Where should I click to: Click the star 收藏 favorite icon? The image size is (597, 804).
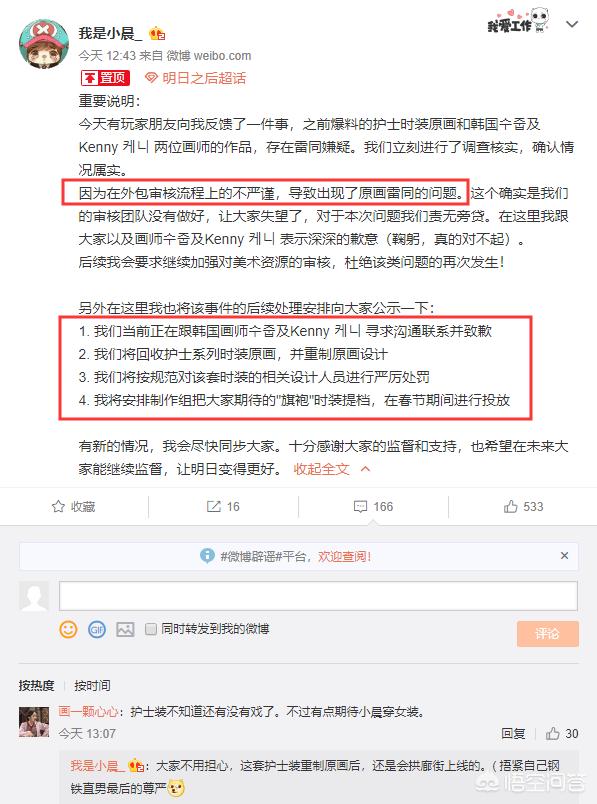click(x=58, y=507)
